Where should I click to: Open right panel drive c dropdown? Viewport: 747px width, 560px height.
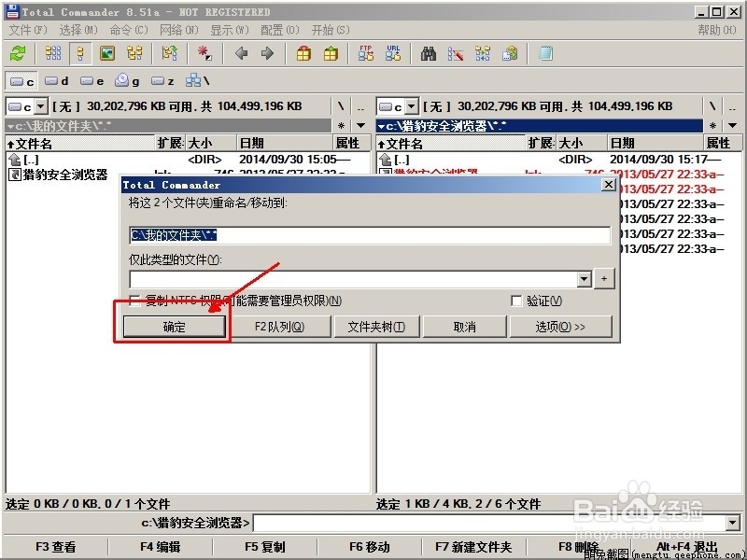point(412,106)
